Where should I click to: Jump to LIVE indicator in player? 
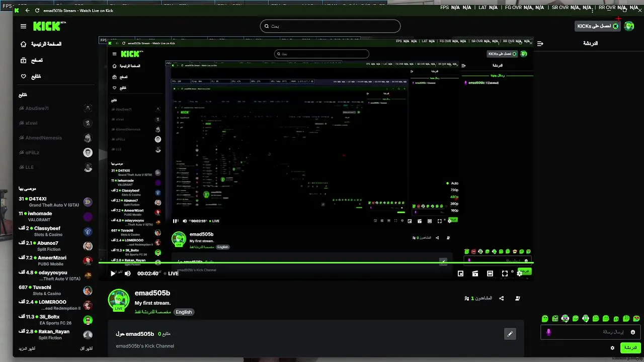[171, 274]
